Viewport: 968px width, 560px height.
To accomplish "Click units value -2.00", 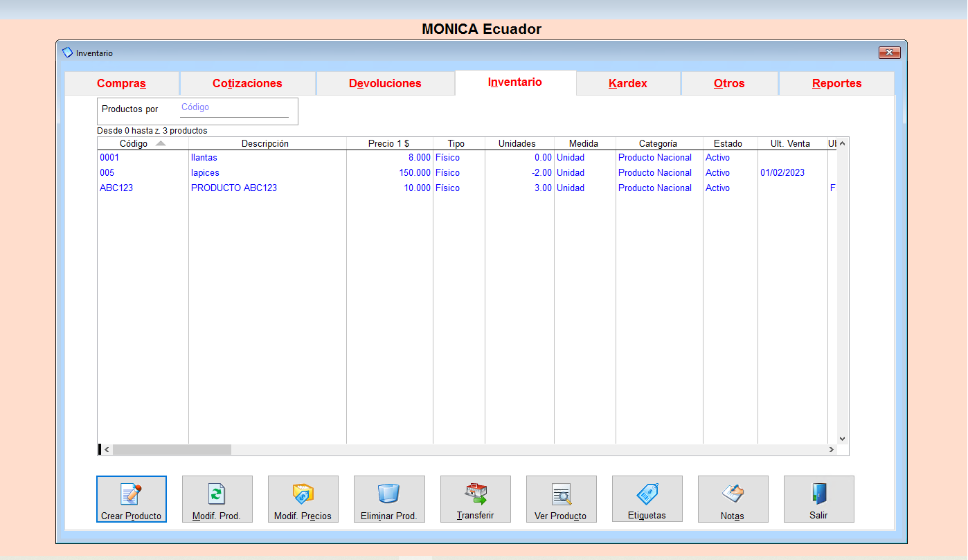I will tap(519, 173).
